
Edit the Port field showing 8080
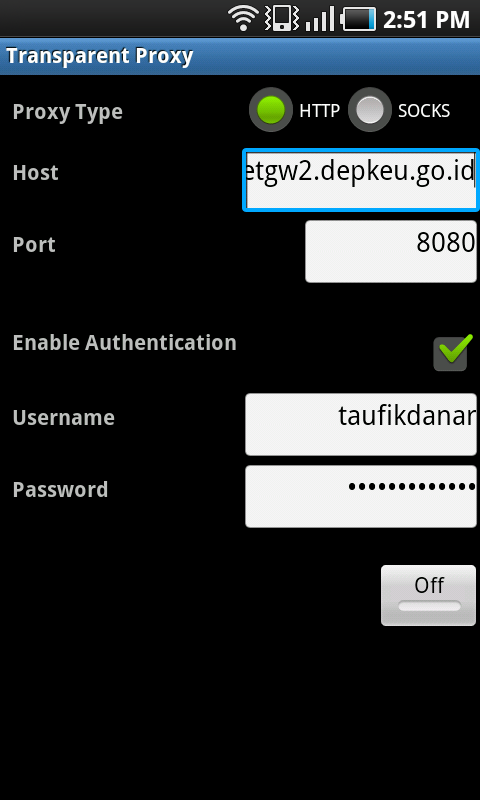click(x=391, y=251)
